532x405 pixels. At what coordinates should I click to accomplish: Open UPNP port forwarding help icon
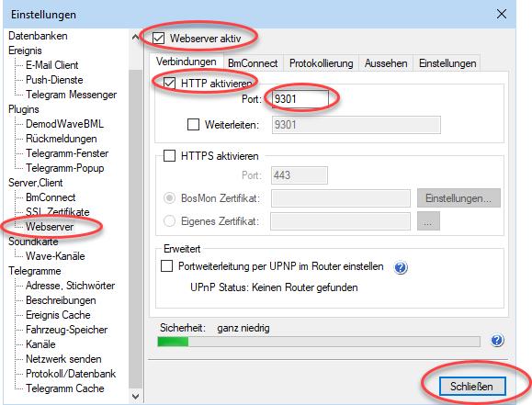click(x=401, y=267)
